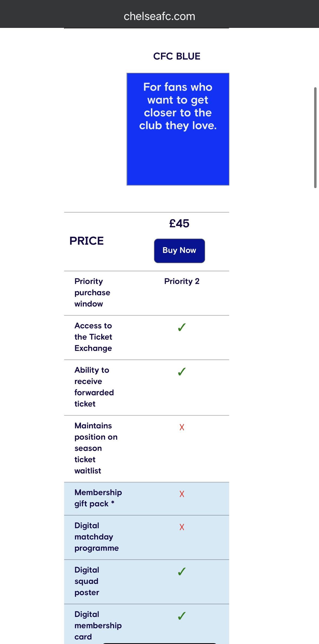Click the checkmark beside forwarded ticket ability
This screenshot has height=644, width=319.
(x=181, y=372)
